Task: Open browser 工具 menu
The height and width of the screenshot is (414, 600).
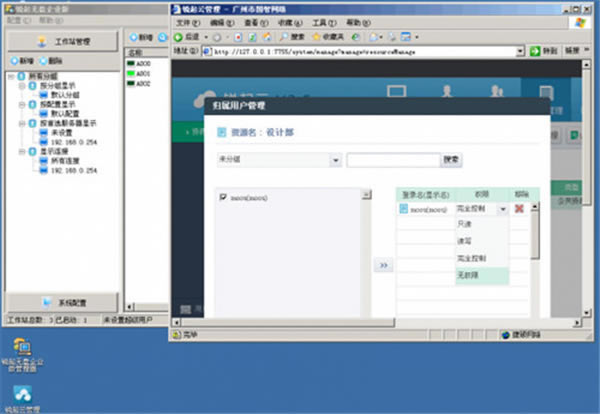Action: (324, 23)
